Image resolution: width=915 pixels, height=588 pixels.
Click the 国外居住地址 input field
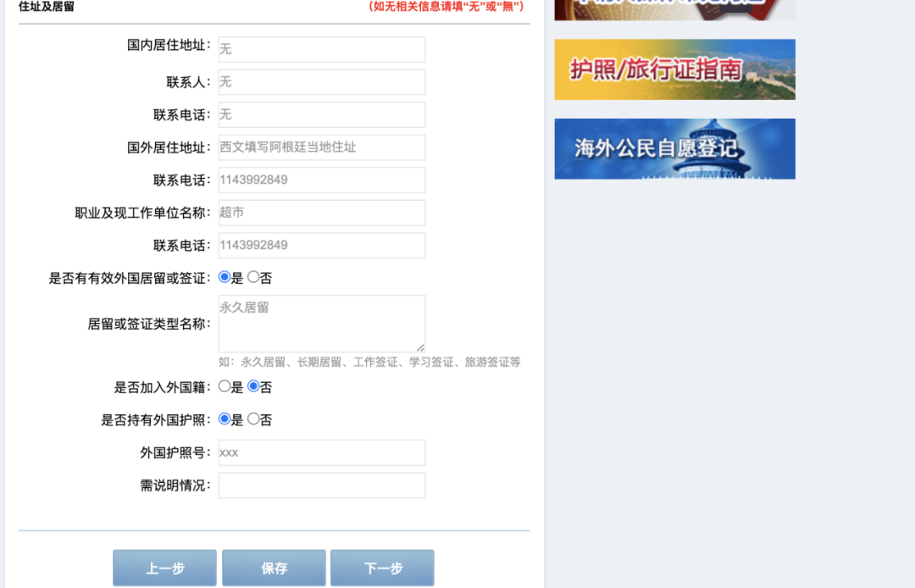pos(321,147)
